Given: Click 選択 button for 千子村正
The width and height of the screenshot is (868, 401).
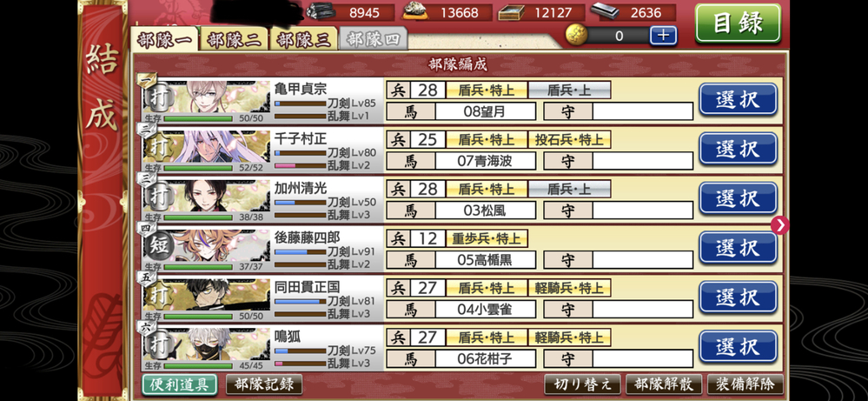Looking at the screenshot, I should [x=738, y=149].
